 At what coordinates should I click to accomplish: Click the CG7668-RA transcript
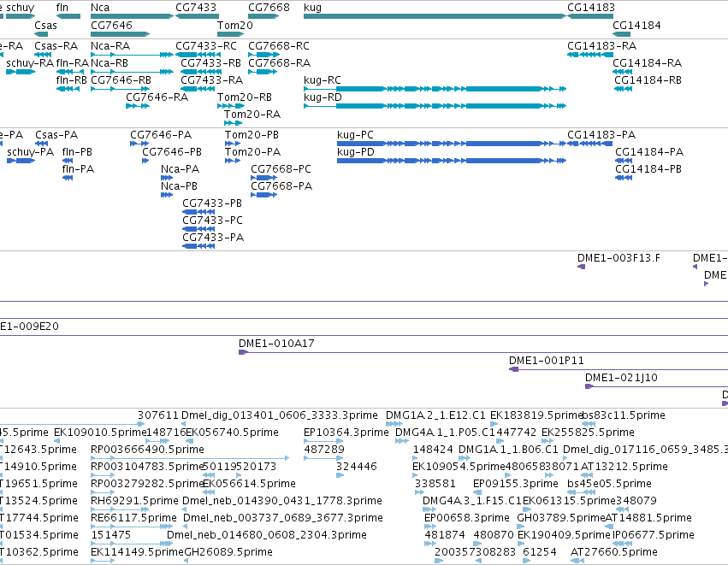263,72
